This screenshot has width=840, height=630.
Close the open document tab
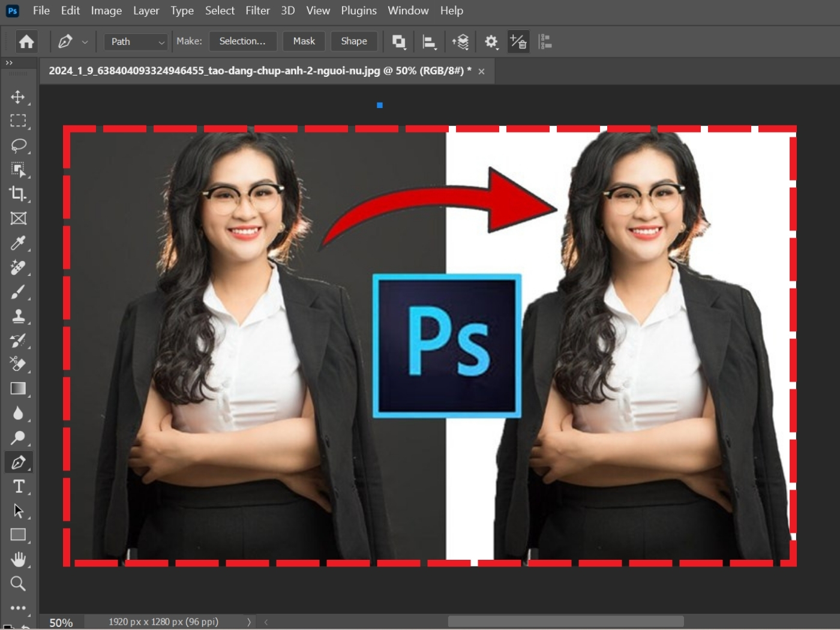click(481, 71)
